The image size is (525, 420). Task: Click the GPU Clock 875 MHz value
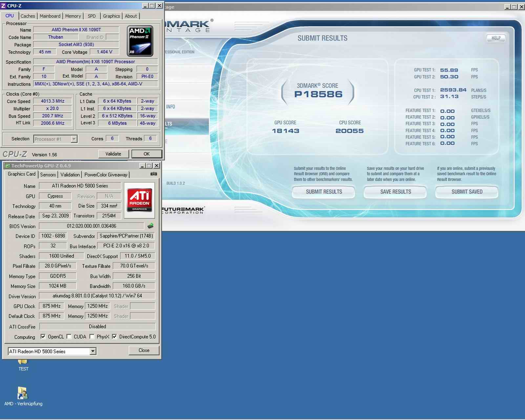(x=52, y=306)
